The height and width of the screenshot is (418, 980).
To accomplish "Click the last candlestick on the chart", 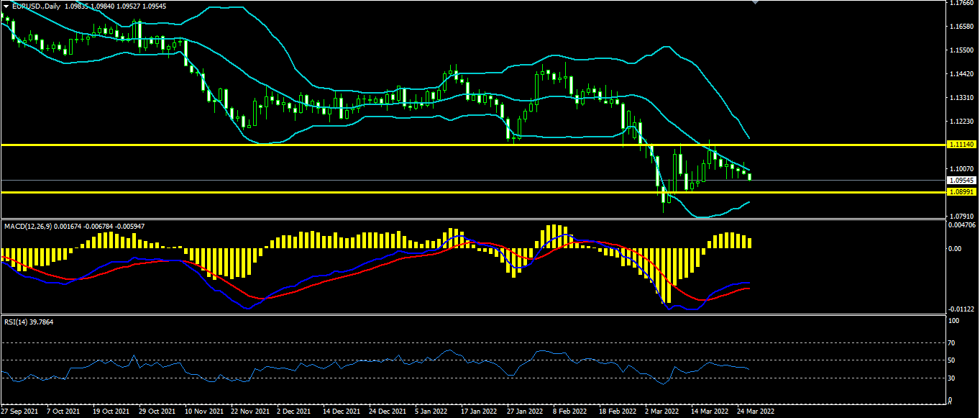I will [x=750, y=177].
